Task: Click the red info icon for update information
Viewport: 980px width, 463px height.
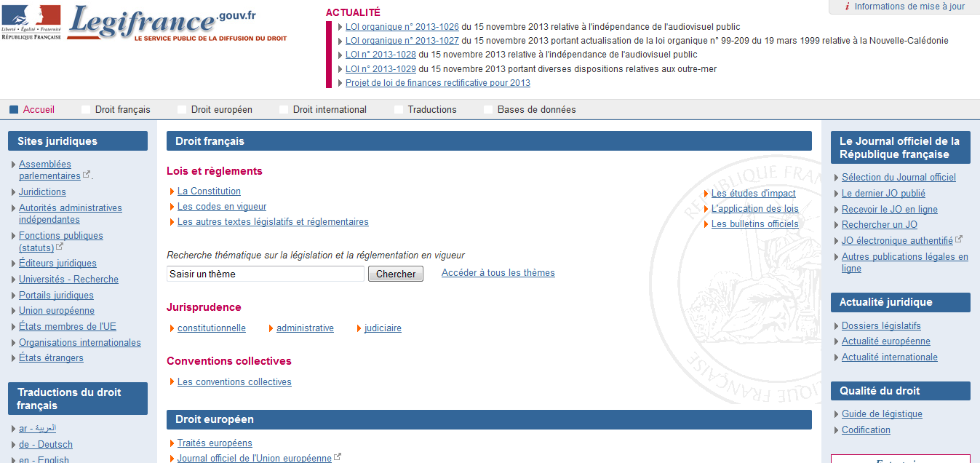Action: (x=847, y=7)
